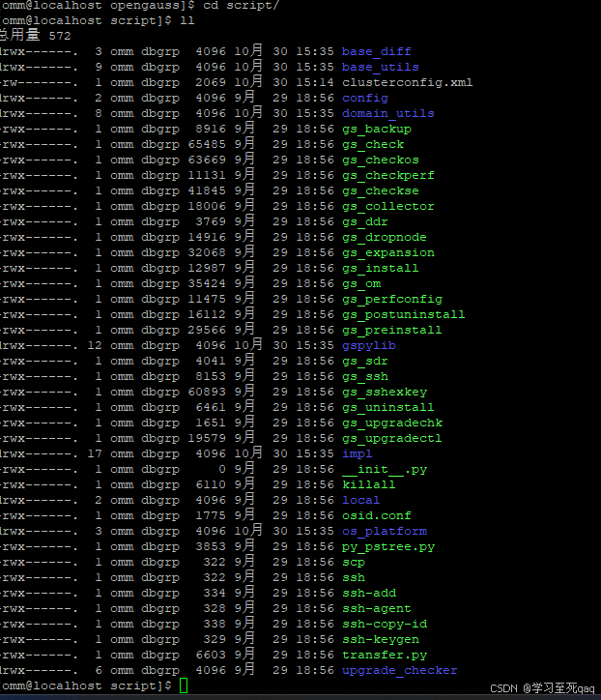Select the killall file name
Image resolution: width=601 pixels, height=700 pixels.
[x=368, y=484]
